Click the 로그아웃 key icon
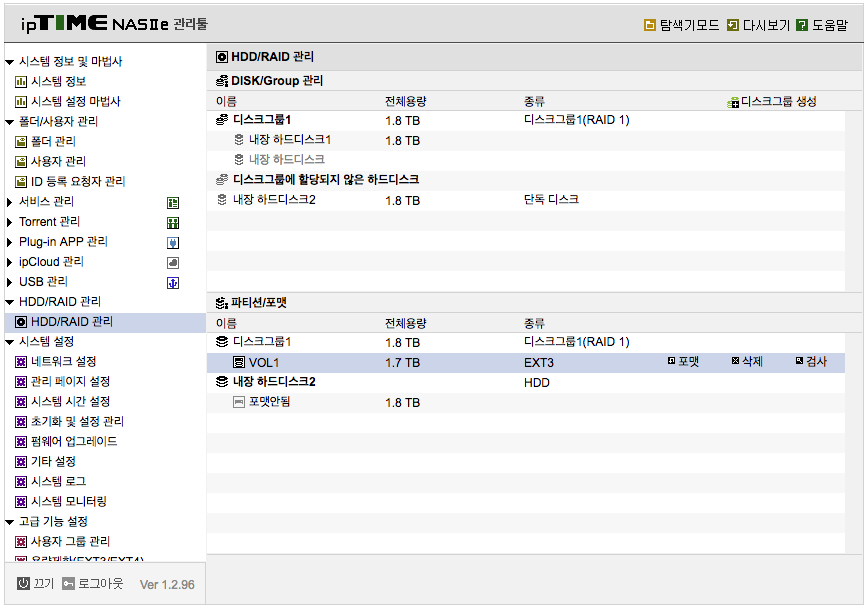Viewport: 868px width, 611px height. point(68,583)
